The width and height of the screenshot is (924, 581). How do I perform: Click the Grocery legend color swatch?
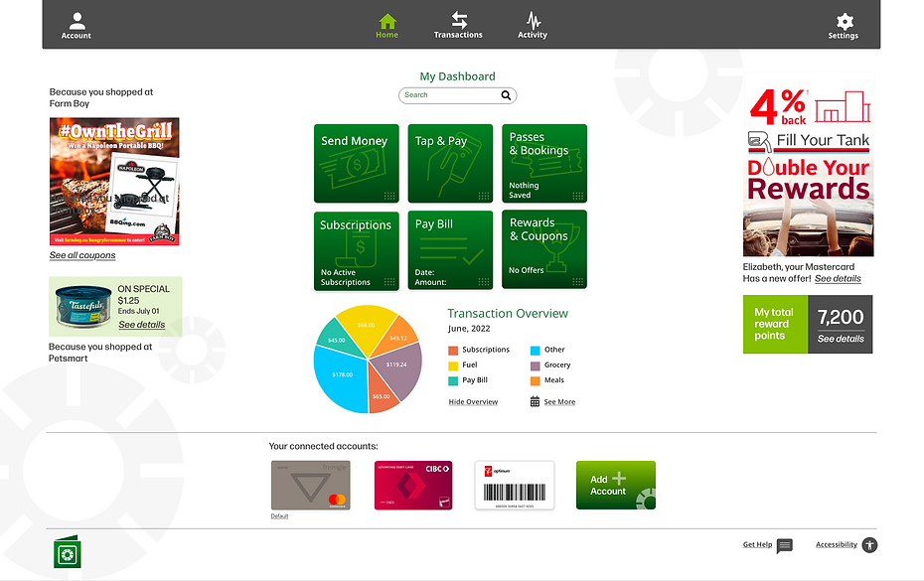[x=536, y=365]
